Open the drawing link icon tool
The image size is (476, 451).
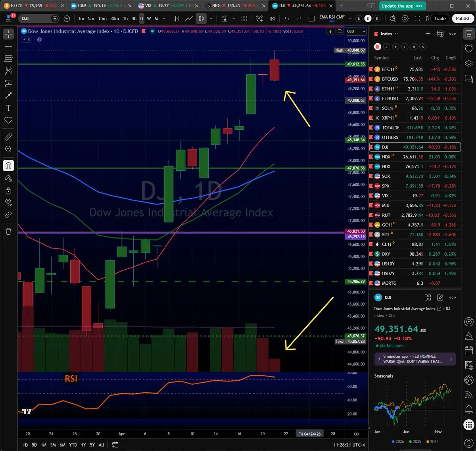pyautogui.click(x=8, y=215)
